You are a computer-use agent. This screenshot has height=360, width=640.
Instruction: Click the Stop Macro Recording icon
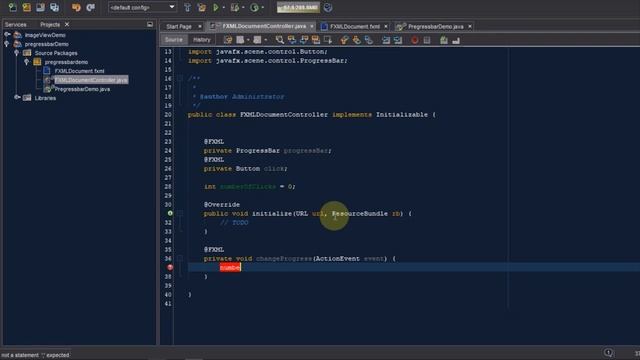coord(427,40)
